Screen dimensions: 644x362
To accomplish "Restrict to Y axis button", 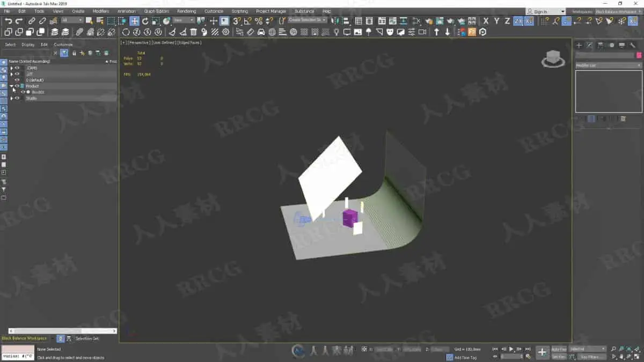I will point(496,21).
